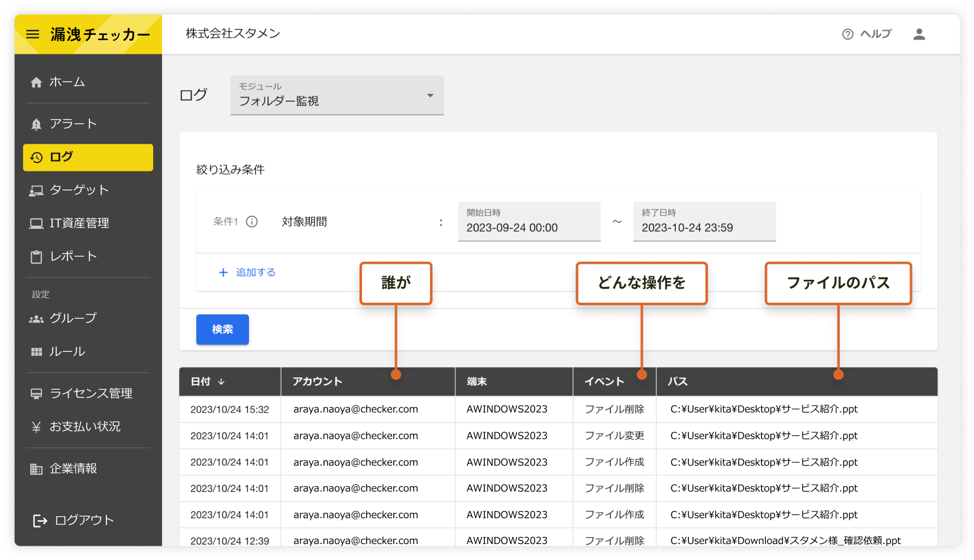Toggle the hamburger menu icon

[33, 34]
